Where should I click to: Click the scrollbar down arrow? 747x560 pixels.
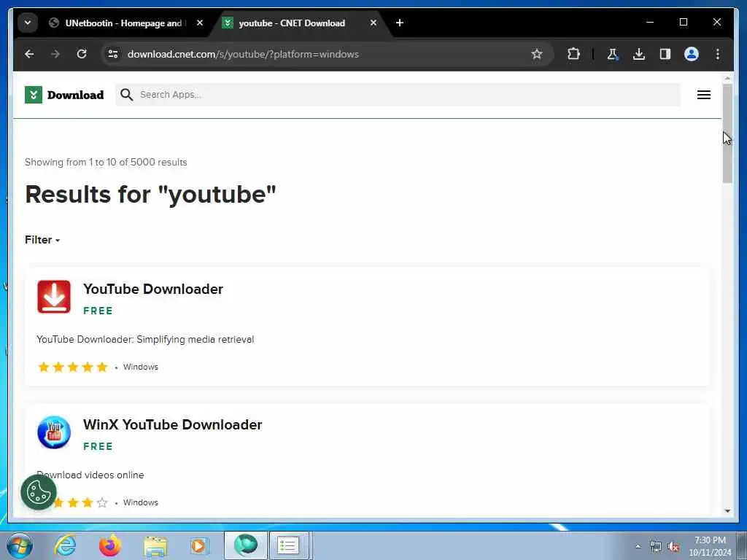pyautogui.click(x=727, y=511)
